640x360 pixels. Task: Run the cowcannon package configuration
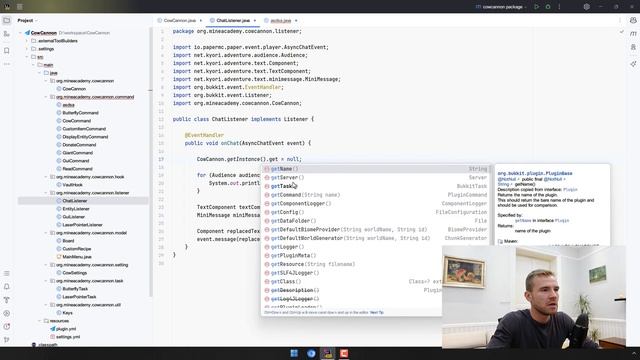536,7
